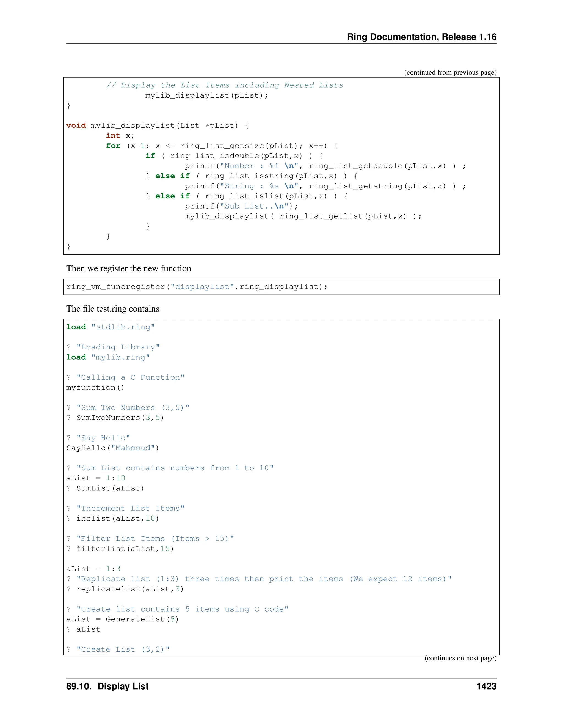The image size is (563, 728).
Task: Click the footer section title '89.10. Display List'
Action: (x=107, y=686)
